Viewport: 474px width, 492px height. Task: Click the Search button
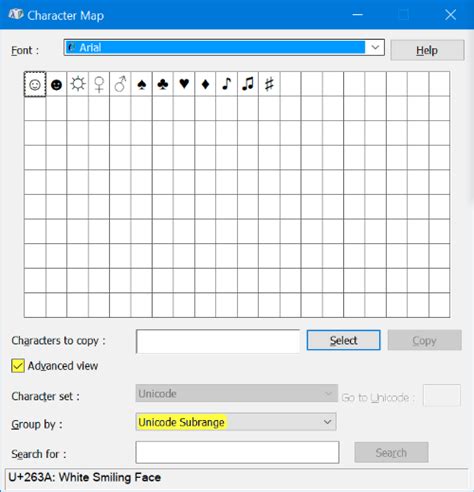(x=391, y=453)
